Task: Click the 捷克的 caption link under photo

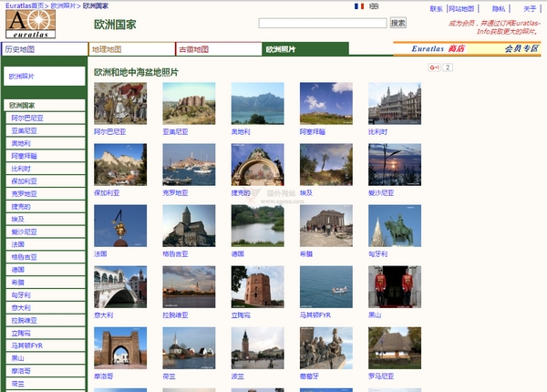Action: coord(241,193)
